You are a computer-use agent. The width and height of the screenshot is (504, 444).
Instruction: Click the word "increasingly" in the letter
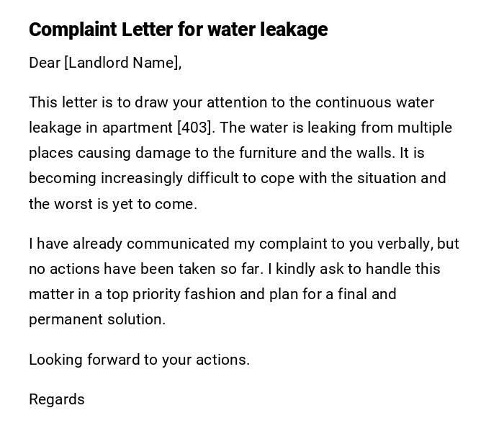(142, 178)
